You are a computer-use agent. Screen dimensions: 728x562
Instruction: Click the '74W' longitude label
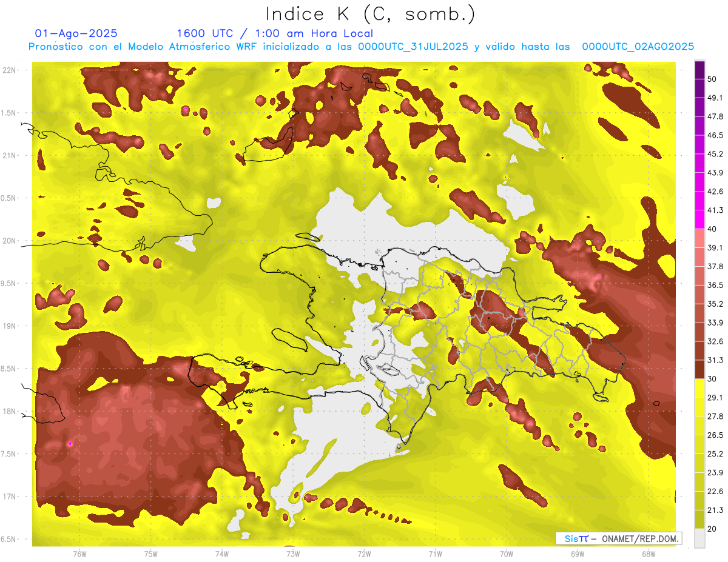pyautogui.click(x=221, y=554)
